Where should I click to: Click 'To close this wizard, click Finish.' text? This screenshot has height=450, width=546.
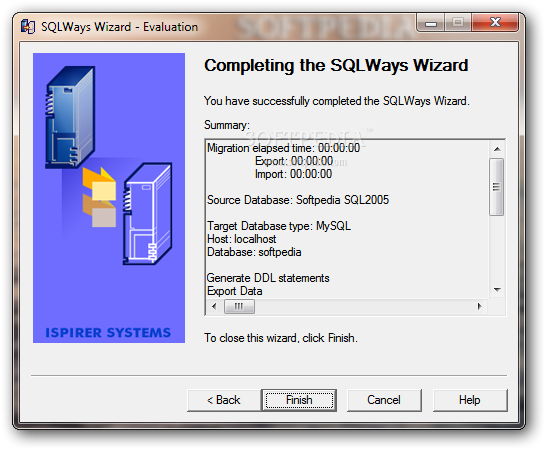point(281,338)
